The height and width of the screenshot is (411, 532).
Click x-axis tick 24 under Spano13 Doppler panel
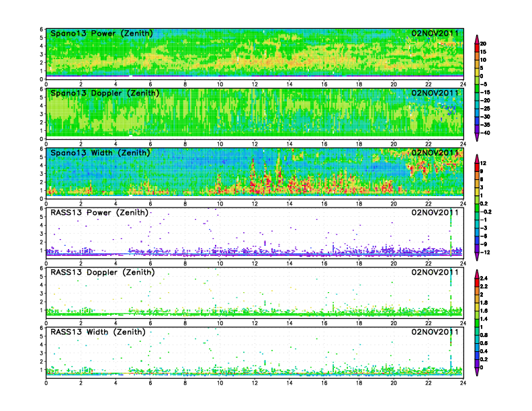point(463,144)
